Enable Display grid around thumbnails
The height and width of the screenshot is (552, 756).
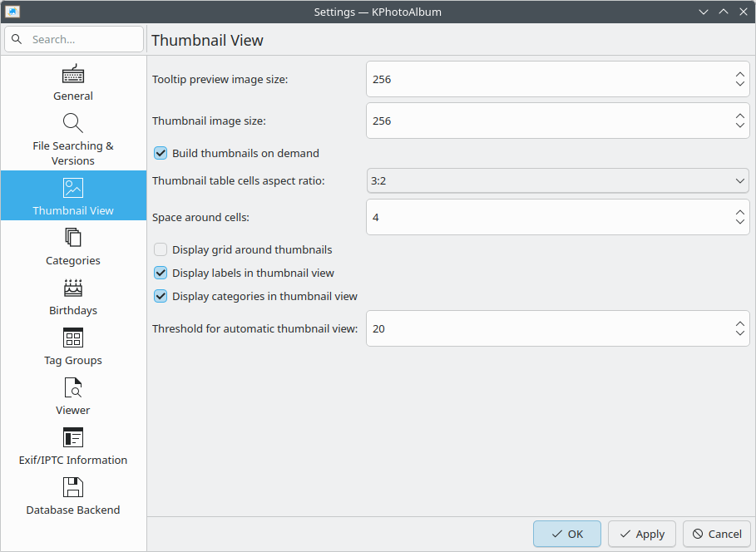coord(161,249)
